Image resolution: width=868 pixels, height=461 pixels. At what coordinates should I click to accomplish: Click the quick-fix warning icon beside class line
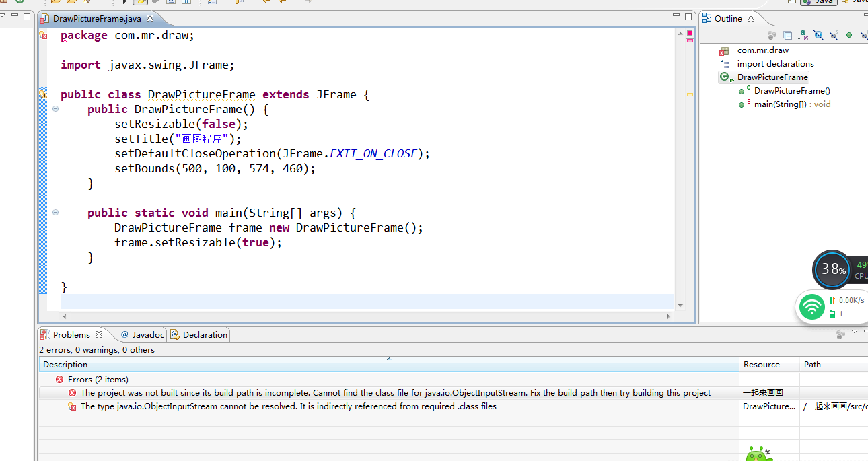click(x=43, y=94)
